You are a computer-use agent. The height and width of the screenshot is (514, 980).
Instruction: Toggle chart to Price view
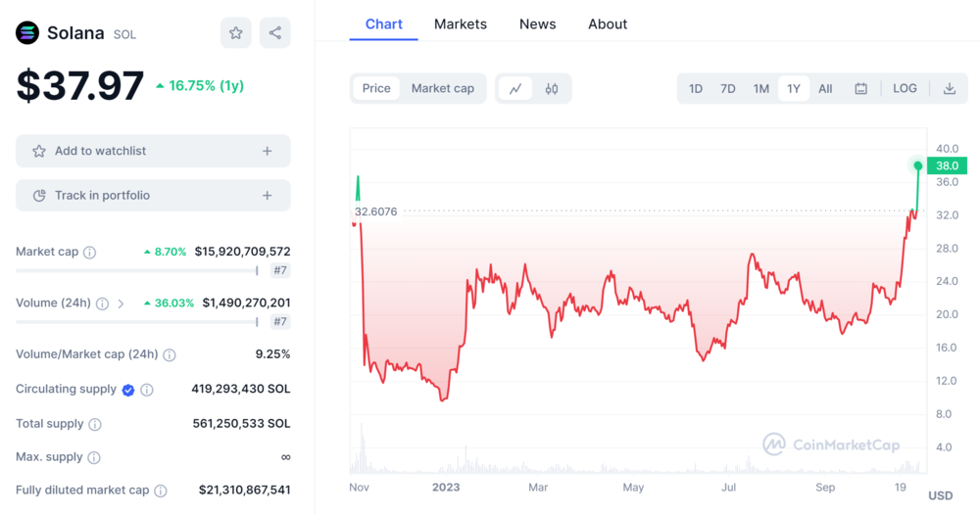(376, 88)
